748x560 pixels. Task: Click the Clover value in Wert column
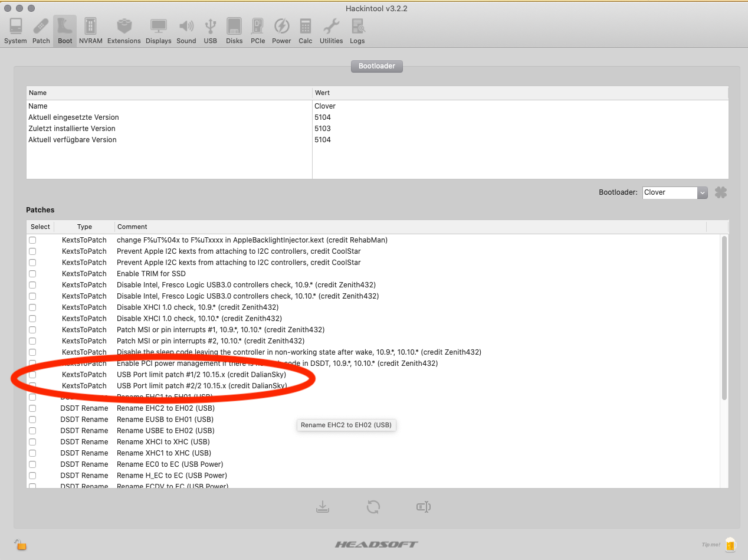[x=325, y=106]
